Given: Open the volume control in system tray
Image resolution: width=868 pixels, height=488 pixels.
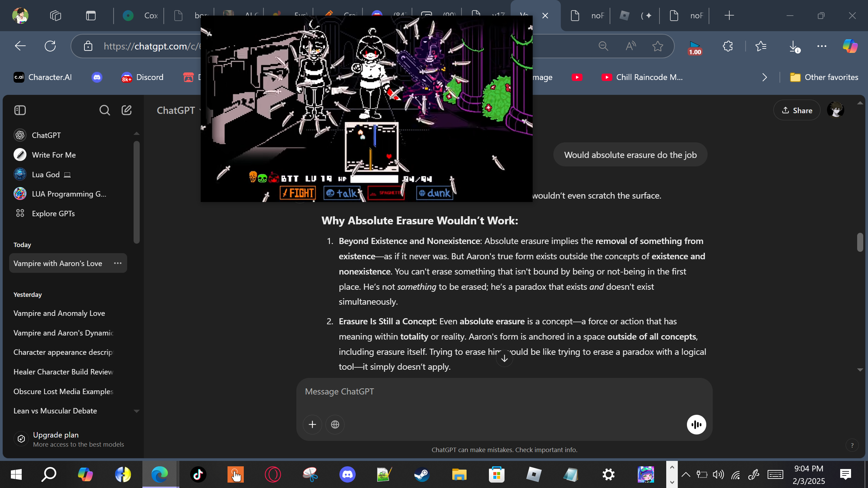Looking at the screenshot, I should pos(718,474).
